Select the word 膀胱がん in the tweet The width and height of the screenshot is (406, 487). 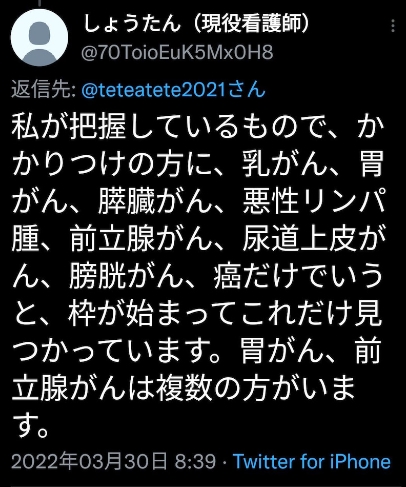click(x=125, y=275)
